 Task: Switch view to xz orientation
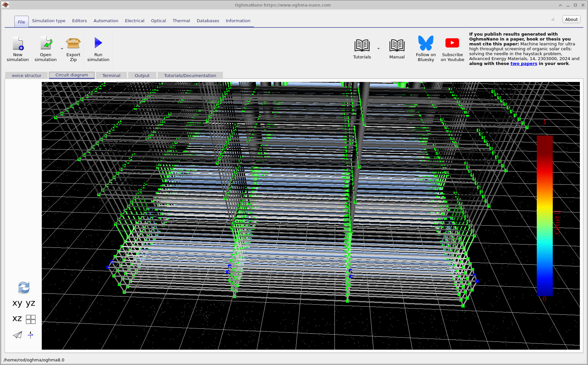[16, 319]
